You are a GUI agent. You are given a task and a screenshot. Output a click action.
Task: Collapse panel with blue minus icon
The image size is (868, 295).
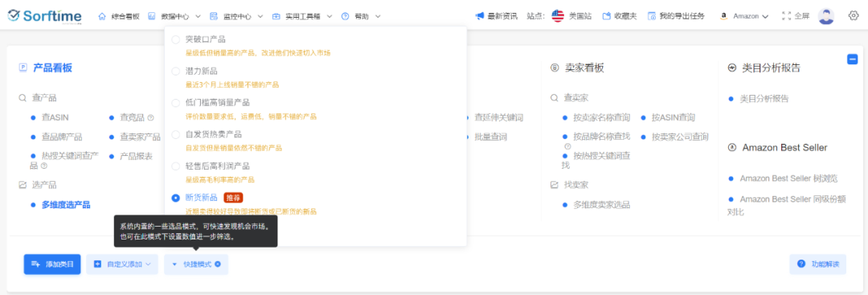[x=853, y=59]
